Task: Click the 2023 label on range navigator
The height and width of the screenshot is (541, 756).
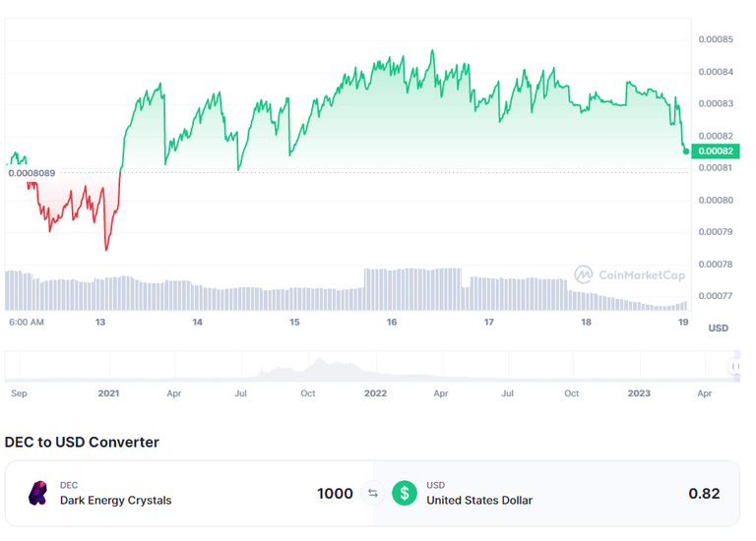Action: coord(639,393)
